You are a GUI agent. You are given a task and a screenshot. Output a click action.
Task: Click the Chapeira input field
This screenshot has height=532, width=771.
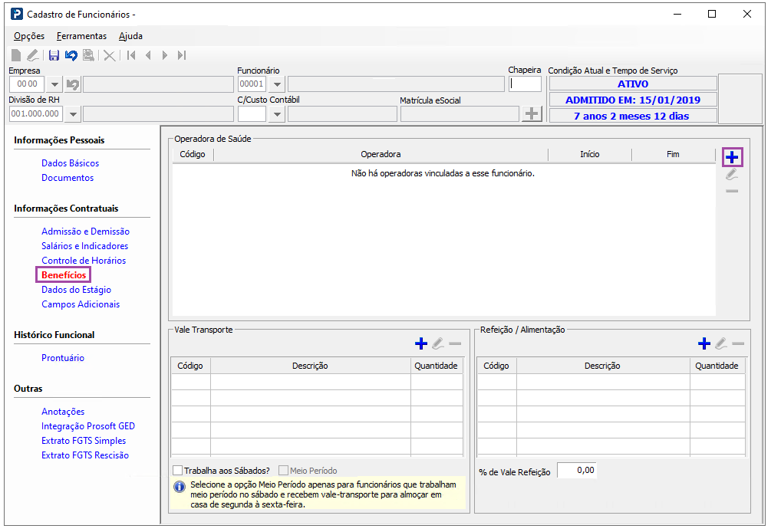pyautogui.click(x=525, y=84)
